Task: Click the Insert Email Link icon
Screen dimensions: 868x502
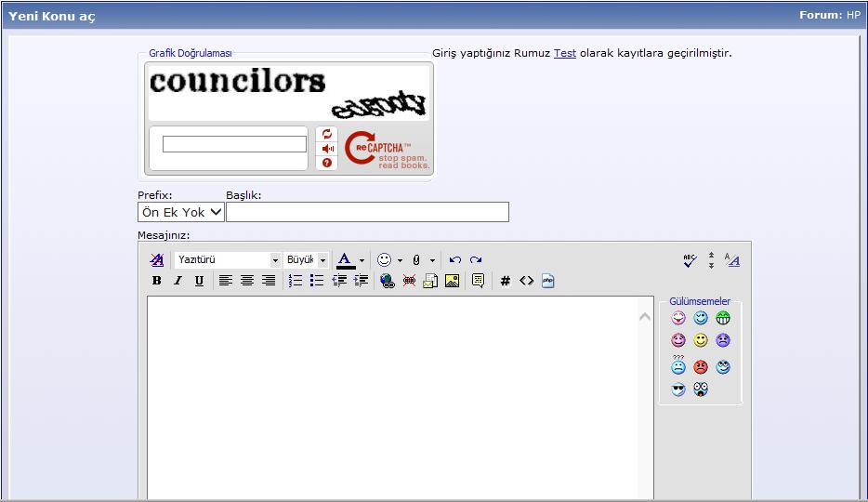Action: pyautogui.click(x=430, y=281)
